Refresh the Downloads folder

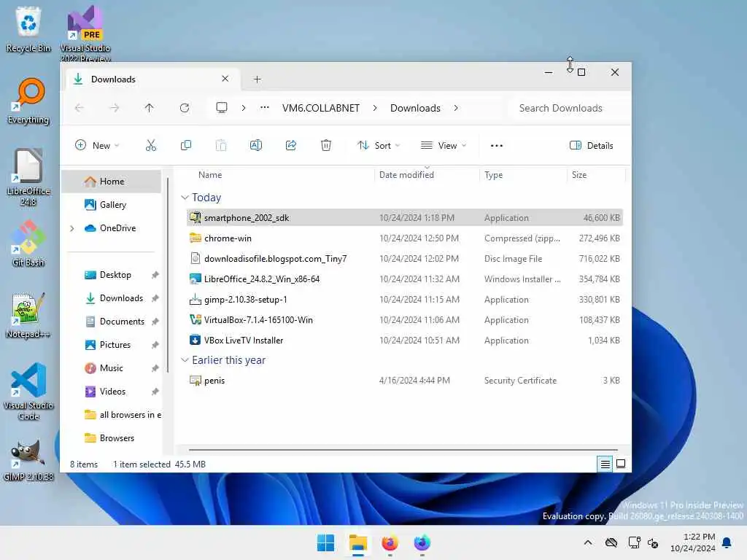point(185,108)
